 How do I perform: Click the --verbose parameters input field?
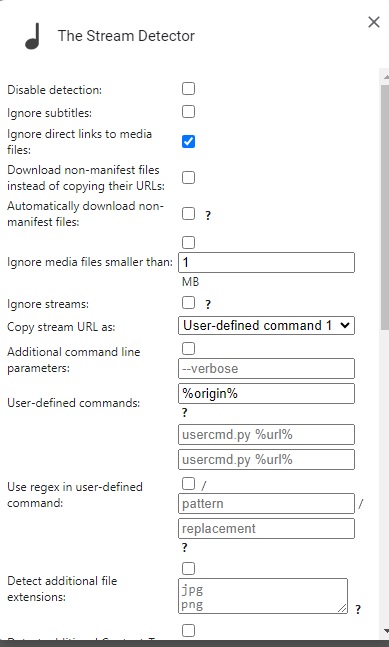(266, 368)
